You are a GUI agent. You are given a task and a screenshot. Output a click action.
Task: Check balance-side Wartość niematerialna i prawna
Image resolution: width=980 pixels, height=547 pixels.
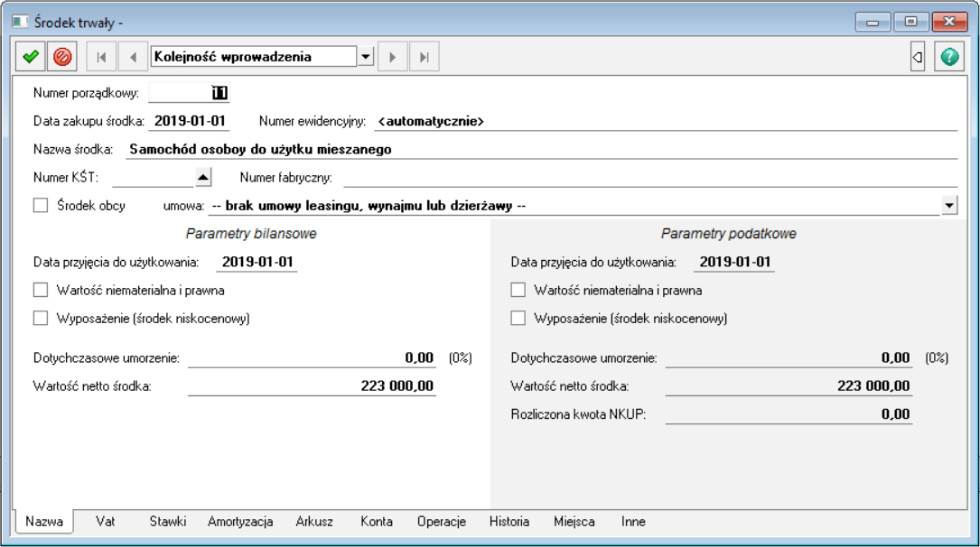(x=40, y=291)
